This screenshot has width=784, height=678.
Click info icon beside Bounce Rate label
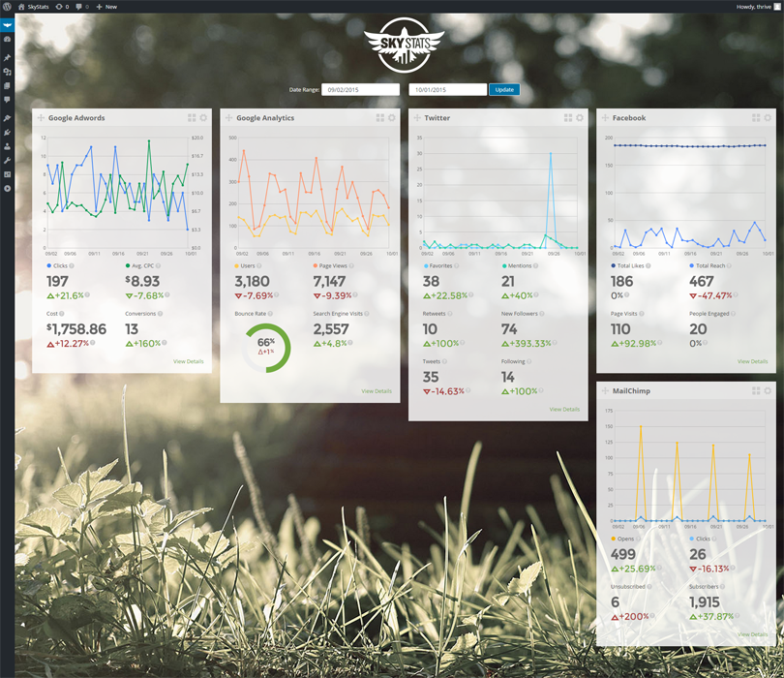pyautogui.click(x=270, y=314)
